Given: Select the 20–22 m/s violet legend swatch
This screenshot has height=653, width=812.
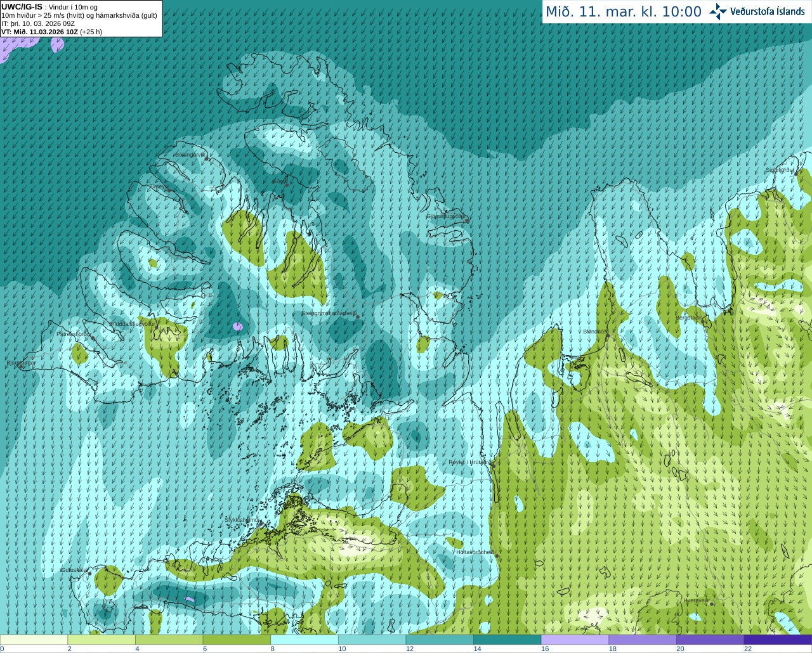Looking at the screenshot, I should pos(710,640).
